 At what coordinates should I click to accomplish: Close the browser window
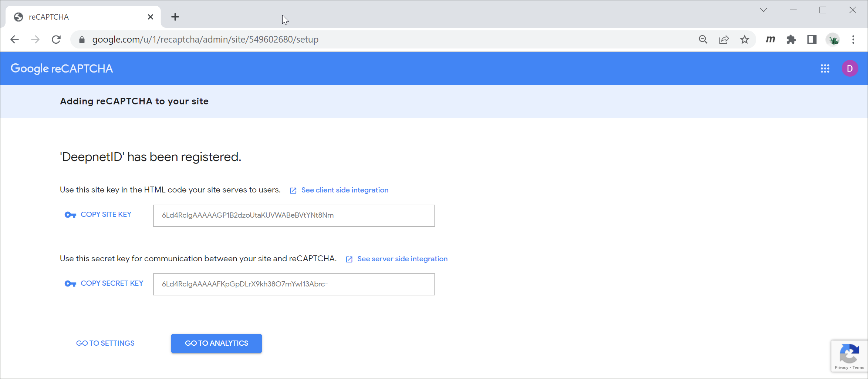(852, 10)
